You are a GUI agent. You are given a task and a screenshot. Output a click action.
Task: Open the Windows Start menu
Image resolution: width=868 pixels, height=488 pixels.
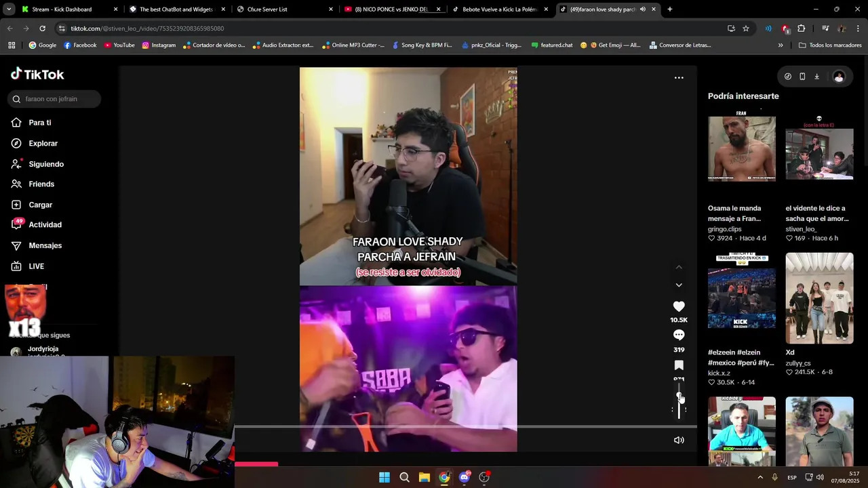384,477
